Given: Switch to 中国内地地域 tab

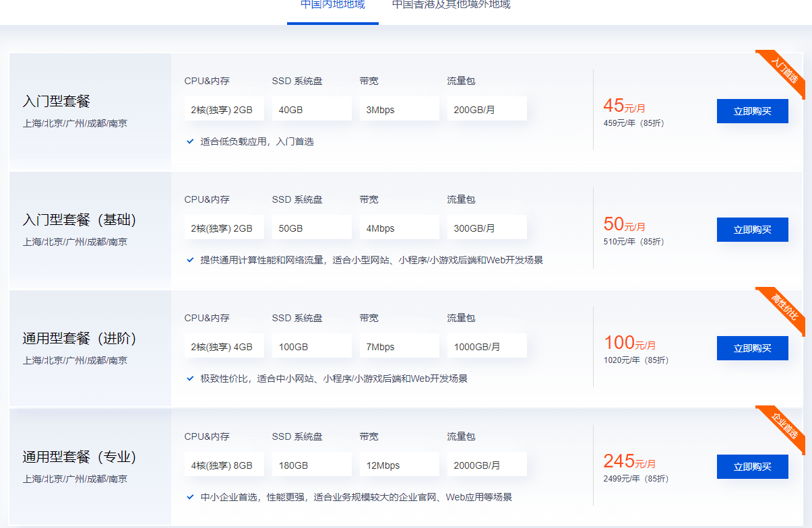Looking at the screenshot, I should [x=333, y=5].
